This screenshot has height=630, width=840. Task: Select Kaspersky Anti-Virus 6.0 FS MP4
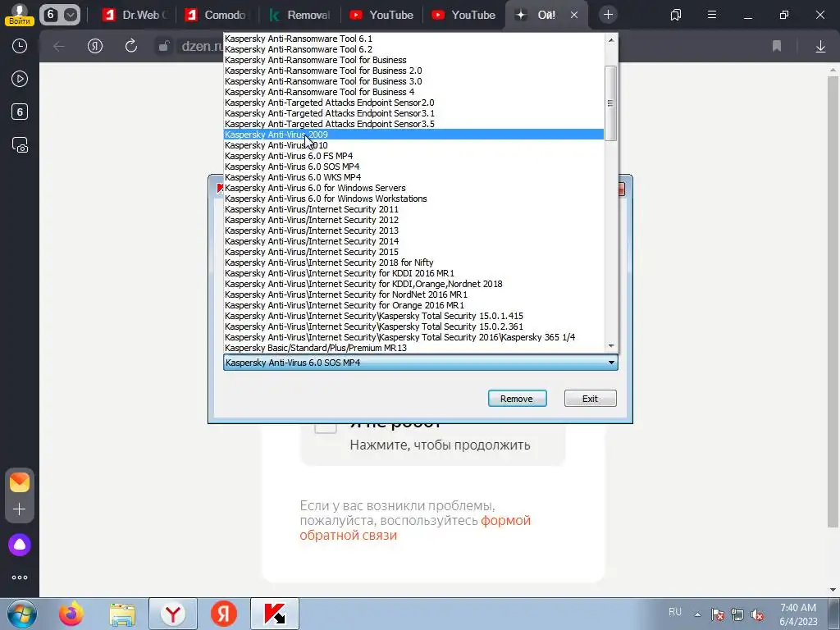413,156
